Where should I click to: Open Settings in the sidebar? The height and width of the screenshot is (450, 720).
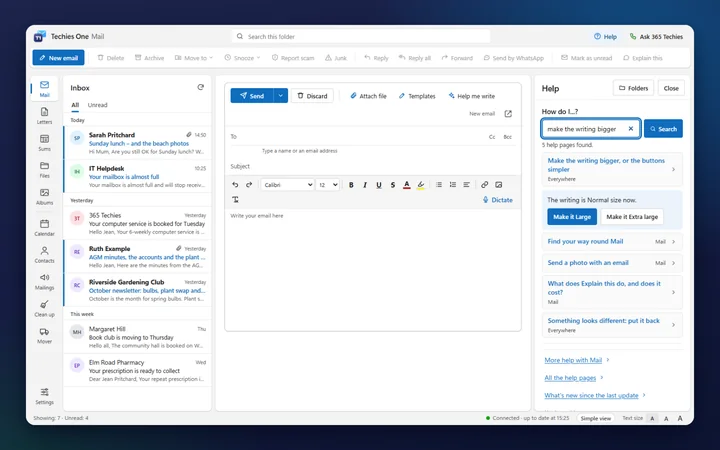tap(45, 396)
